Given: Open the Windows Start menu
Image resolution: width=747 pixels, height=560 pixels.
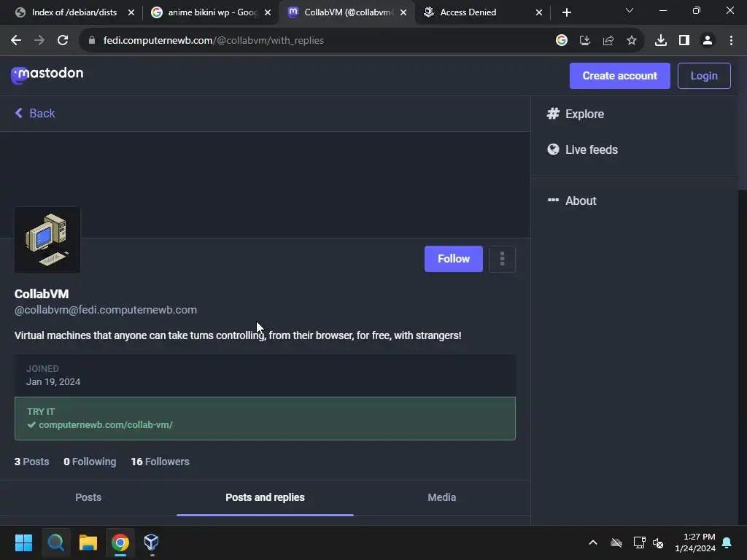Looking at the screenshot, I should tap(23, 542).
